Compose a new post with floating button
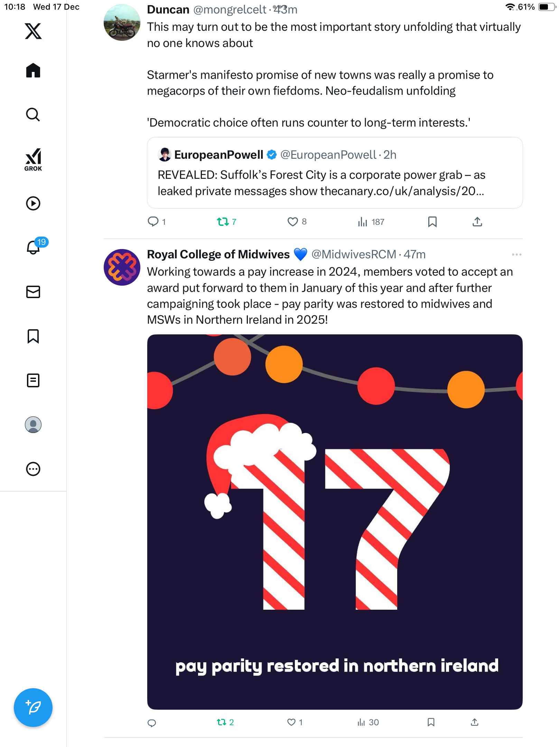 pos(33,708)
